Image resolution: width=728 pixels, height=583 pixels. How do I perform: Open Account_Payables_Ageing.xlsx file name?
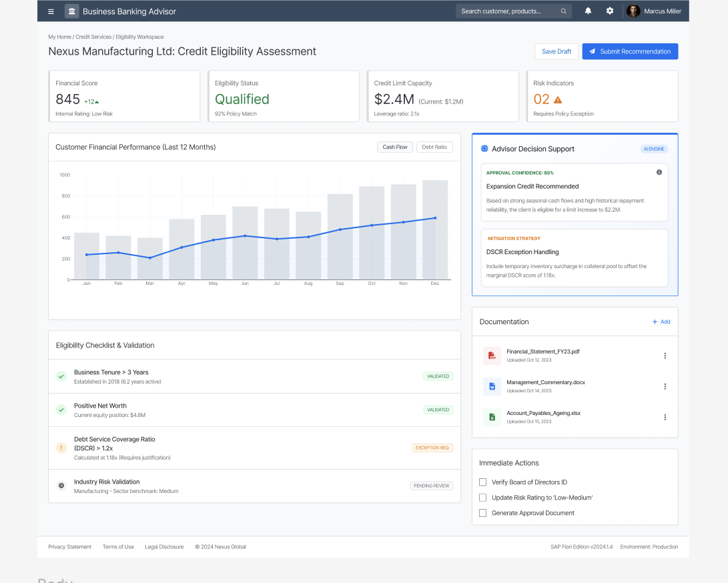point(543,413)
